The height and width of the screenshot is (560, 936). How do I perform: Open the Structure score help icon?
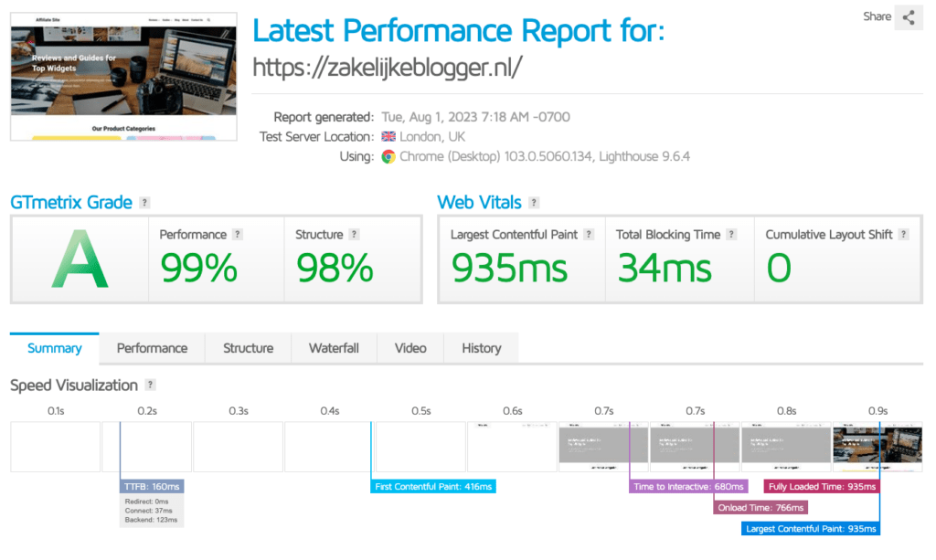(355, 235)
